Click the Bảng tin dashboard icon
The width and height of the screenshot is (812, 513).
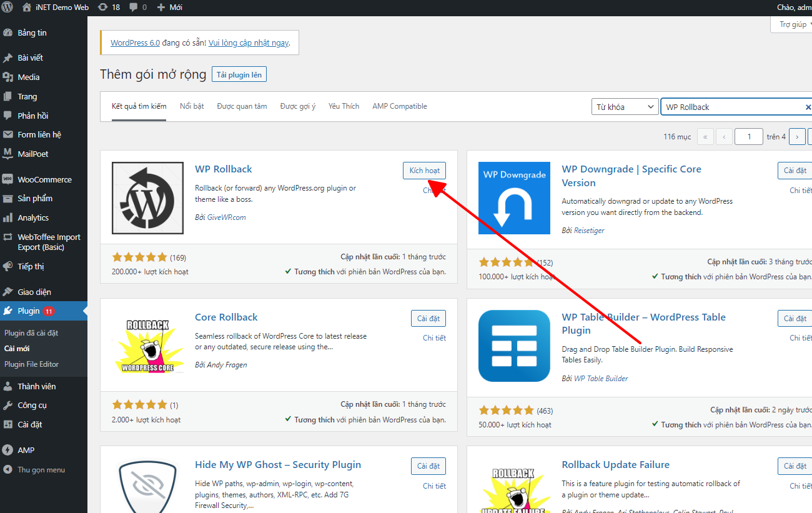[8, 32]
